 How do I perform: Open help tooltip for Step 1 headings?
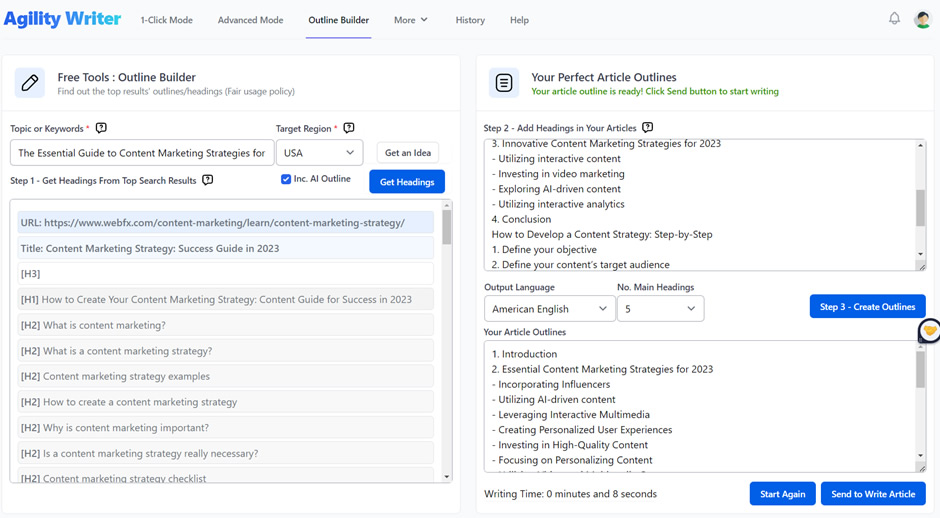tap(207, 180)
